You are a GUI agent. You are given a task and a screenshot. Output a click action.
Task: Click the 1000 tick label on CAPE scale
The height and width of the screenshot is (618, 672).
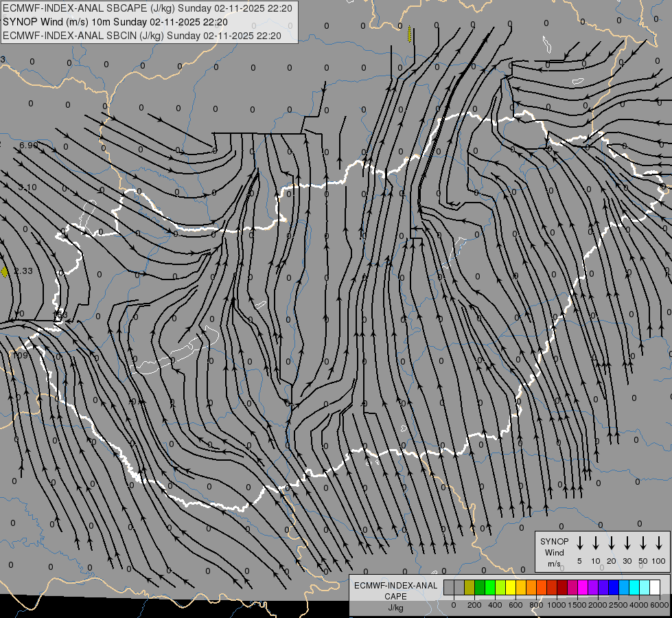click(x=557, y=605)
